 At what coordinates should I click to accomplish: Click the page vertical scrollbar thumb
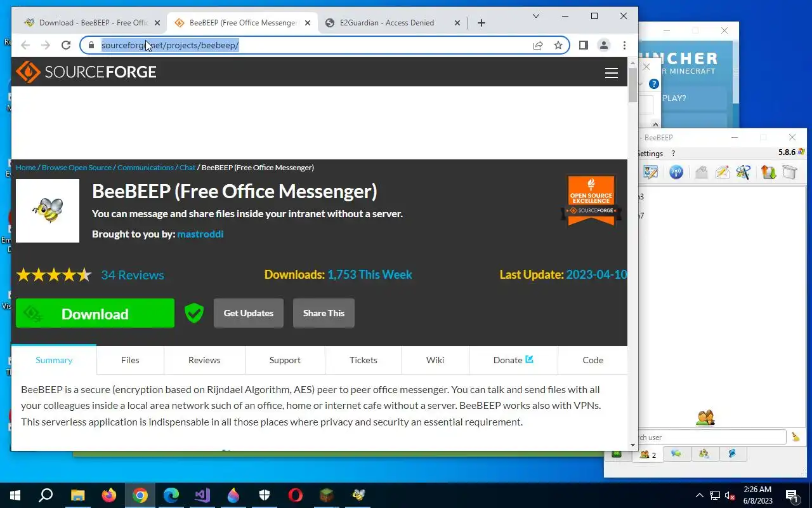tap(632, 84)
